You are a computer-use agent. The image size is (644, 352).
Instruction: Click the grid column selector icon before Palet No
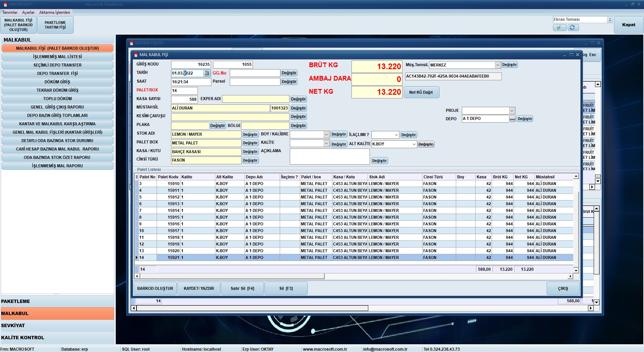137,177
